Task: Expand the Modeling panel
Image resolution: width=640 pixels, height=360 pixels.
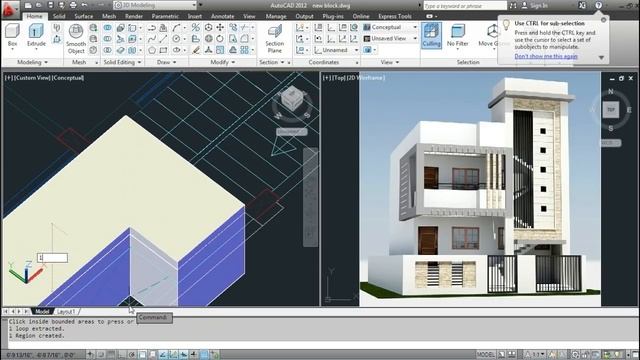Action: point(32,62)
